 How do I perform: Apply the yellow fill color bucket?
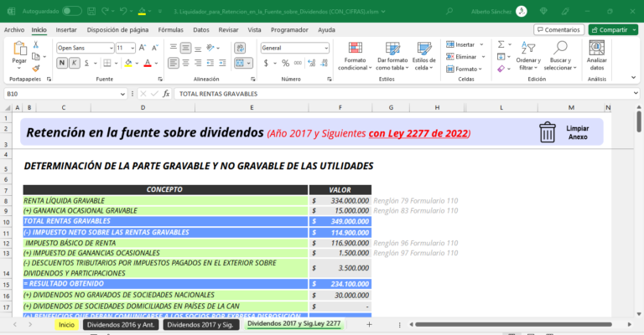point(128,63)
